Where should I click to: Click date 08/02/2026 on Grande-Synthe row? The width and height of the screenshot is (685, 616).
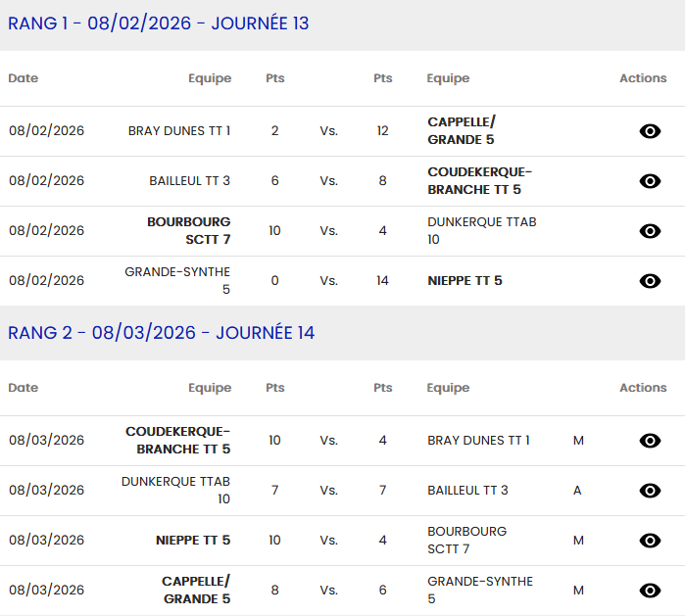(x=47, y=281)
